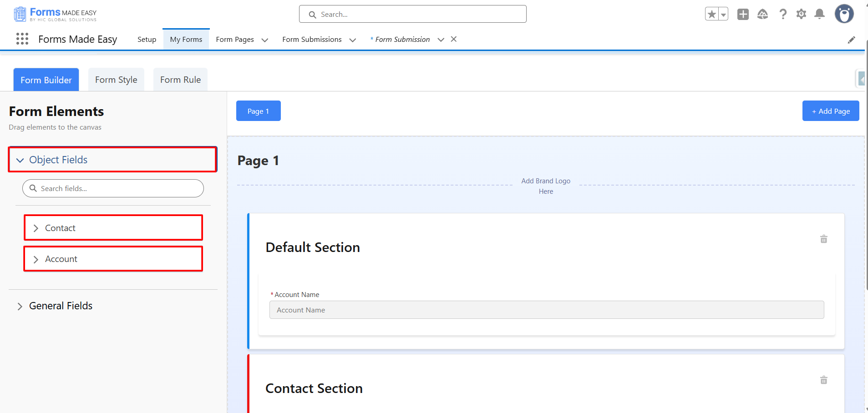Open the user profile avatar
The width and height of the screenshot is (868, 413).
point(844,14)
